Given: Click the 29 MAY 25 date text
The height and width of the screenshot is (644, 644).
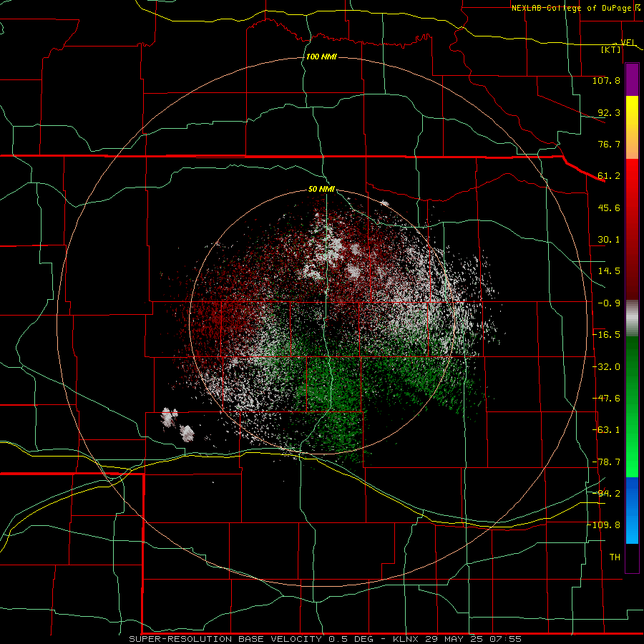Looking at the screenshot, I should (x=454, y=639).
